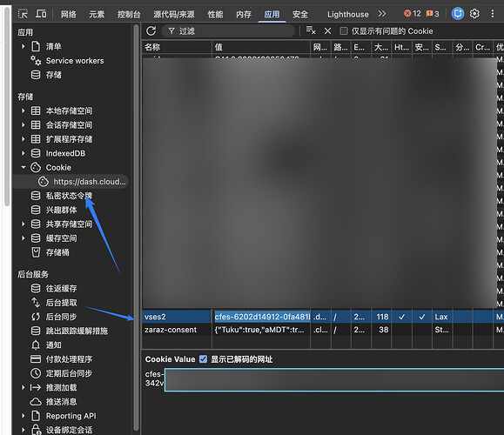Switch to 源代码/来源 sources tab
This screenshot has width=504, height=435.
[174, 14]
